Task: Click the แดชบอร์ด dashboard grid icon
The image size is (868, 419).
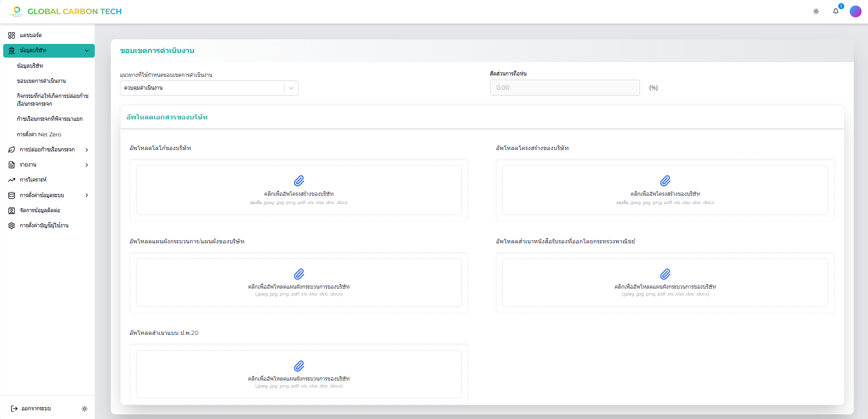Action: tap(11, 35)
